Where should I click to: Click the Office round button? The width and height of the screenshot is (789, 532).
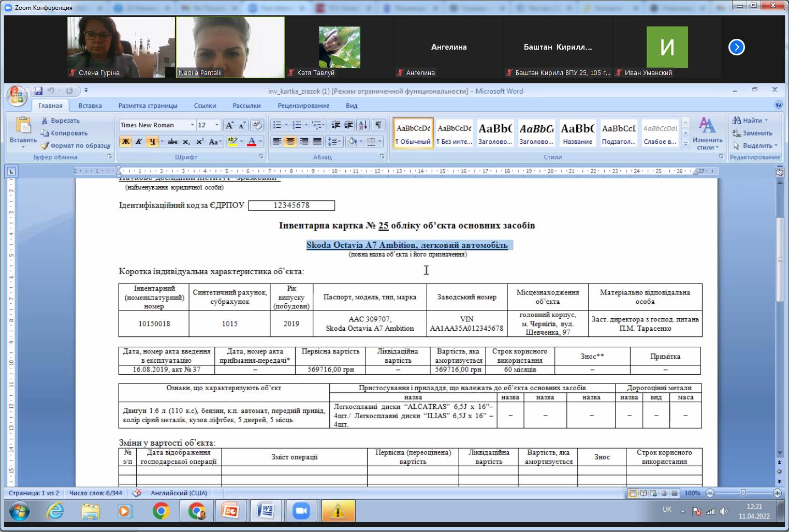tap(17, 96)
